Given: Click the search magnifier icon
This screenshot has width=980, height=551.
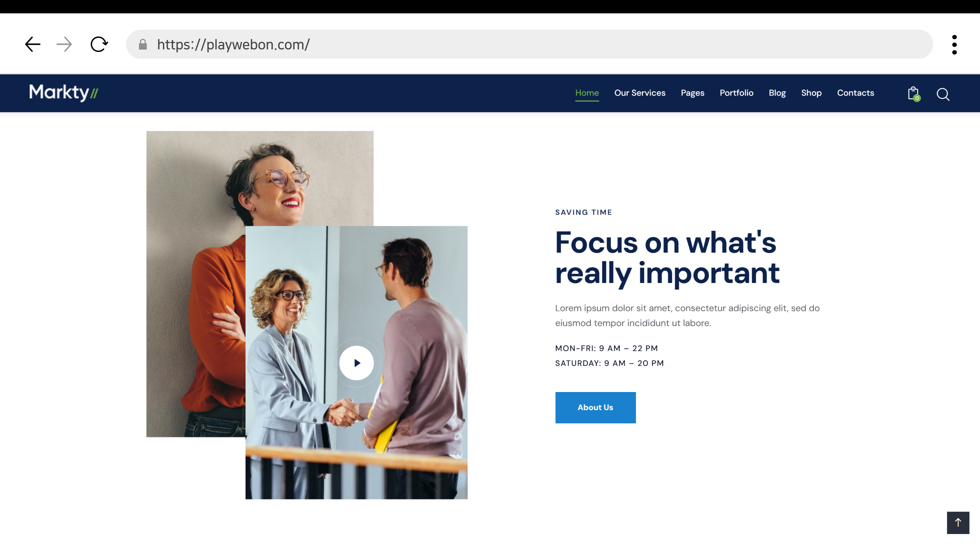Looking at the screenshot, I should pos(943,94).
